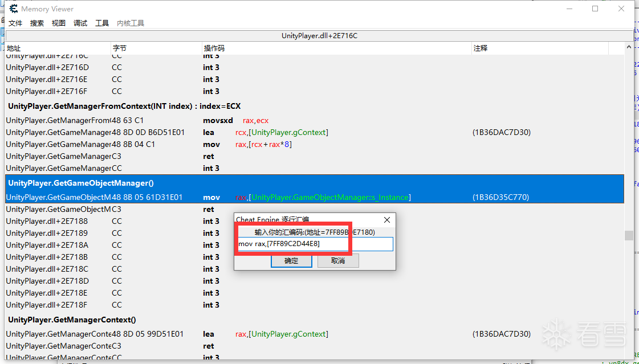This screenshot has height=364, width=639.
Task: Select the UnityPlayer.dll+2E718C row
Action: [x=314, y=269]
